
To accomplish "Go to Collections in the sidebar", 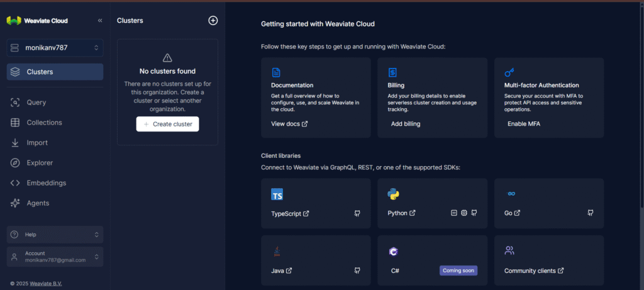I will click(44, 123).
